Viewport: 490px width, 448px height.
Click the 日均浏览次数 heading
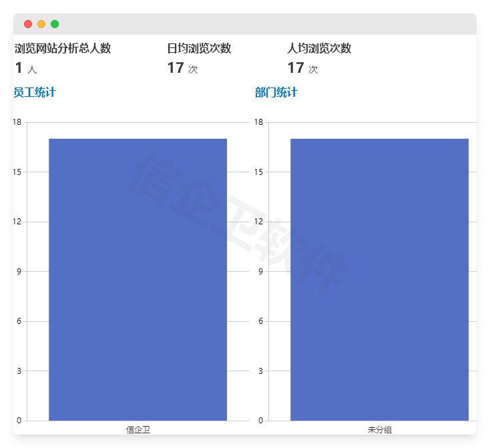tap(199, 48)
